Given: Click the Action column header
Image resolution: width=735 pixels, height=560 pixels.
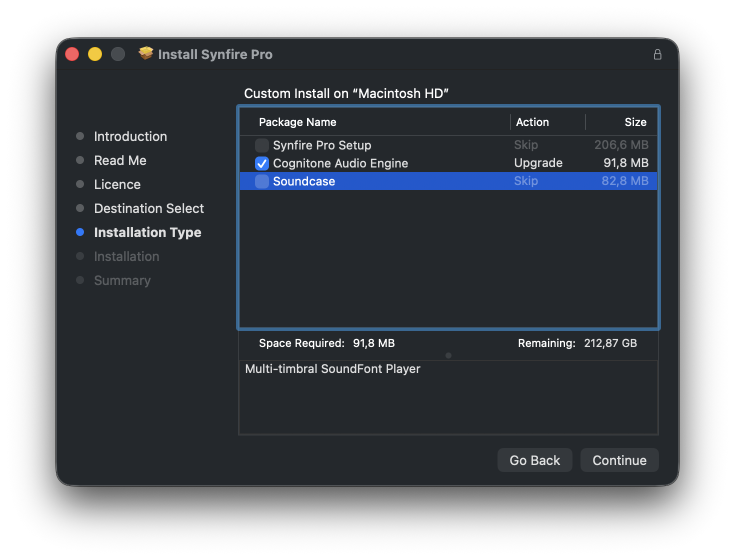Looking at the screenshot, I should pyautogui.click(x=532, y=122).
